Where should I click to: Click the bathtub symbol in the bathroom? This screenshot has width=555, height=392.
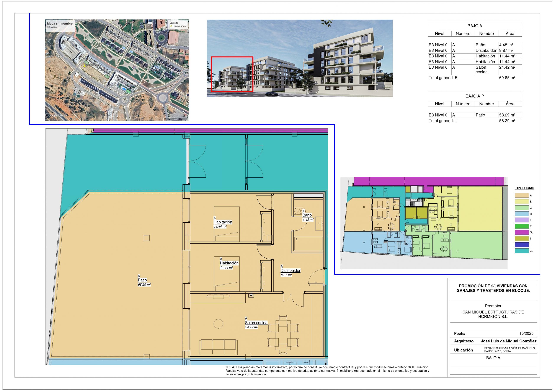click(x=308, y=244)
